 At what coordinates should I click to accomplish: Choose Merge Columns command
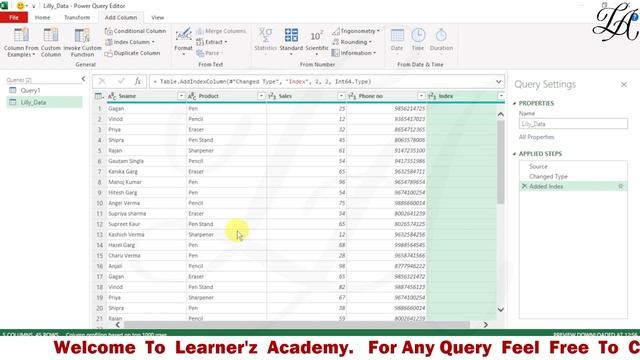(x=221, y=31)
